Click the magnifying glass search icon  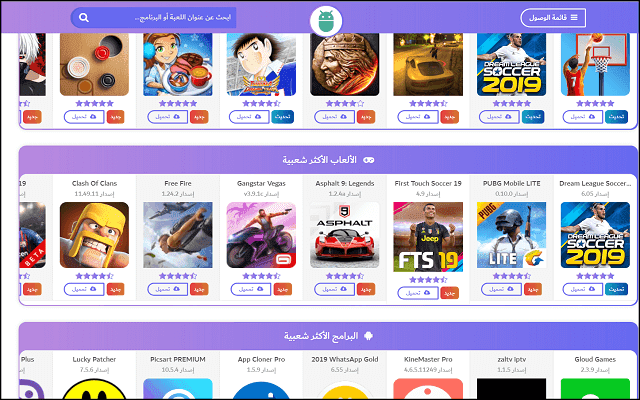[x=84, y=18]
